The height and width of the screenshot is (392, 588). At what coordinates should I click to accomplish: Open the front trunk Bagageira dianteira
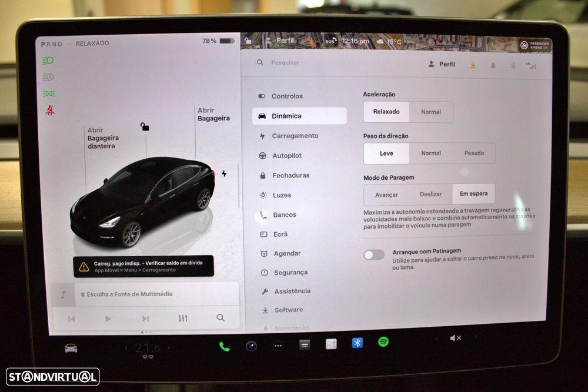102,138
